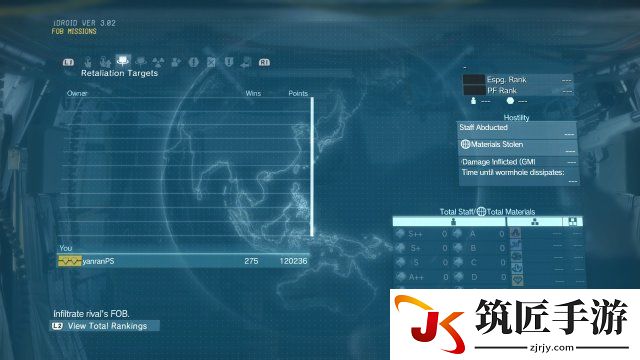
Task: Select the single soldier tab icon
Action: 88,62
